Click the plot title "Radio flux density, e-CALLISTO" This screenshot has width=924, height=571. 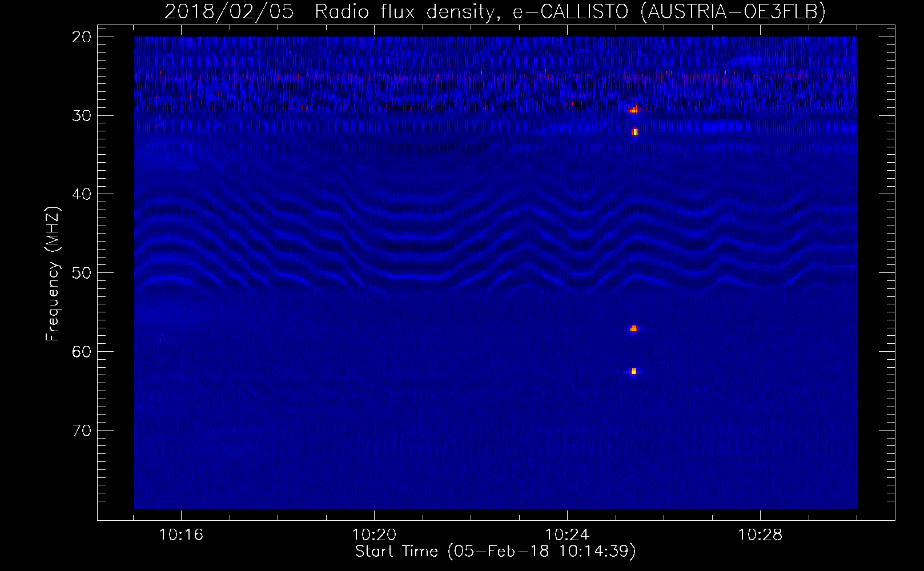pos(471,11)
